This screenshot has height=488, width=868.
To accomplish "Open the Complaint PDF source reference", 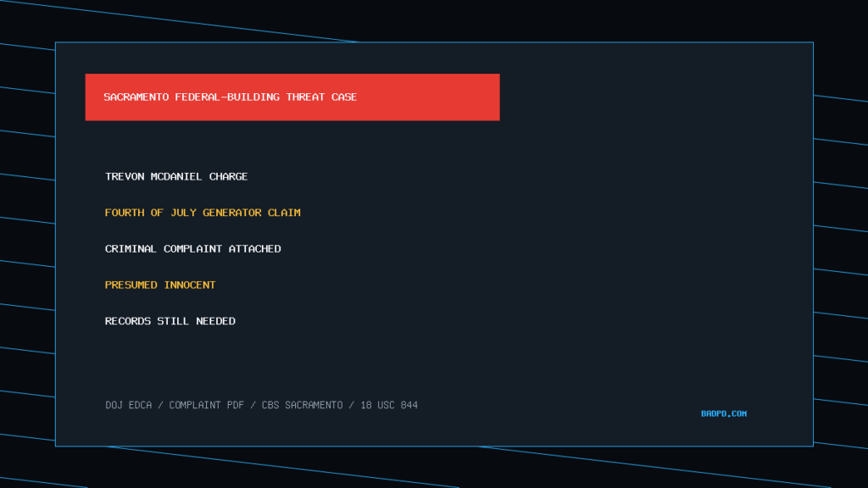I will tap(207, 405).
